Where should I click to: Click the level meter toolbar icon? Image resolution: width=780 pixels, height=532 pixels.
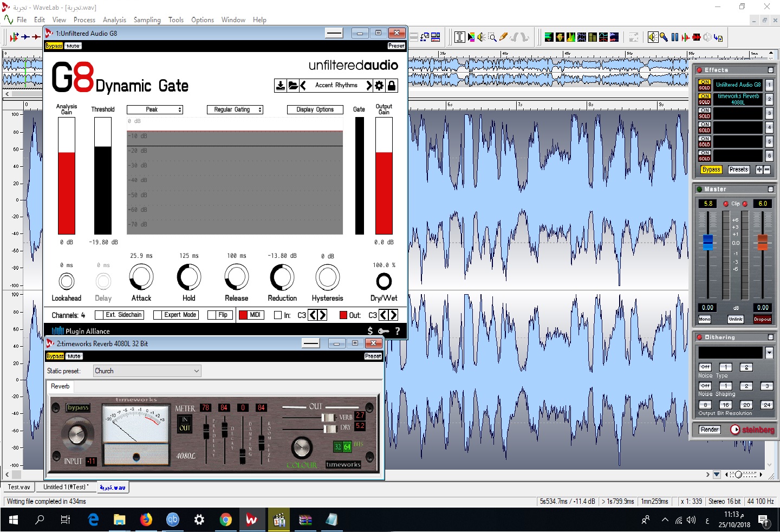[x=549, y=37]
